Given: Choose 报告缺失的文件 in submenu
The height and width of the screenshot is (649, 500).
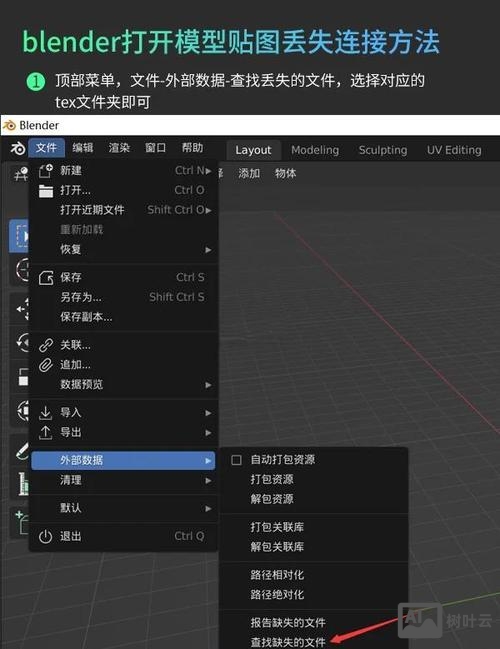Looking at the screenshot, I should 314,623.
